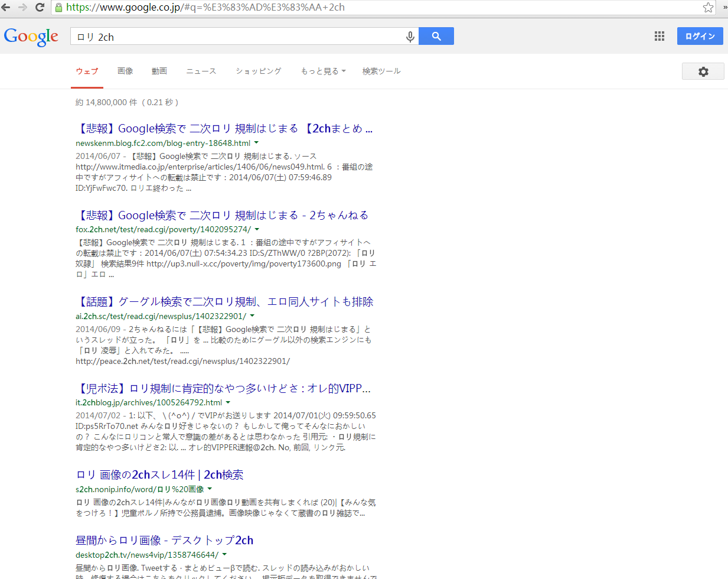The width and height of the screenshot is (728, 579).
Task: Reload the page with the refresh icon
Action: [x=40, y=7]
